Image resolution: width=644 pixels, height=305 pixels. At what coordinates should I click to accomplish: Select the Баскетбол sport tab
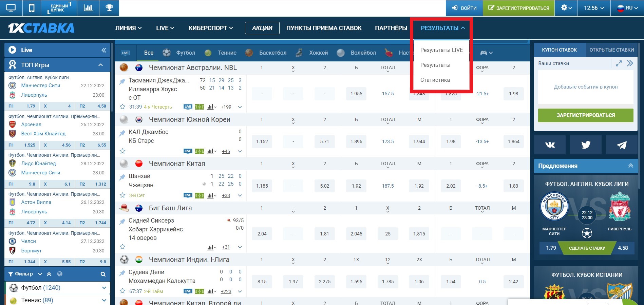[x=266, y=53]
